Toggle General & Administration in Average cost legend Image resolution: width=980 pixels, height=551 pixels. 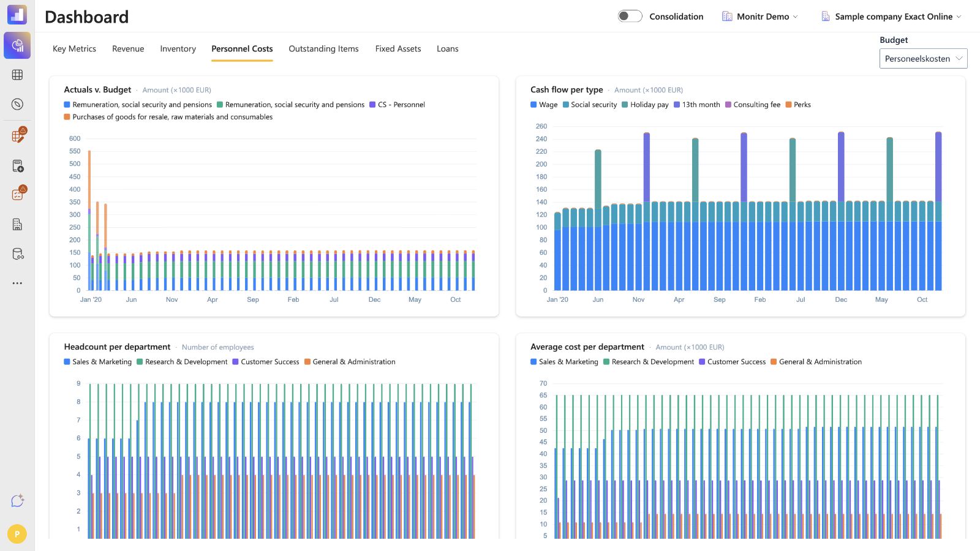tap(816, 362)
